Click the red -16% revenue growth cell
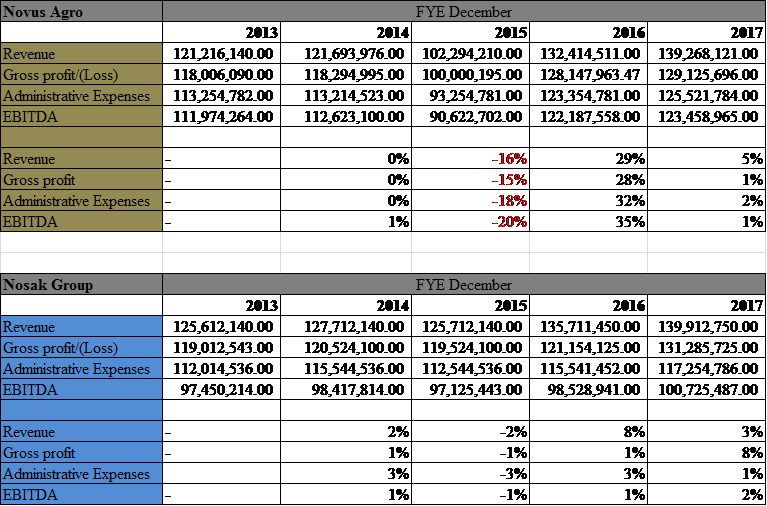 pyautogui.click(x=471, y=159)
